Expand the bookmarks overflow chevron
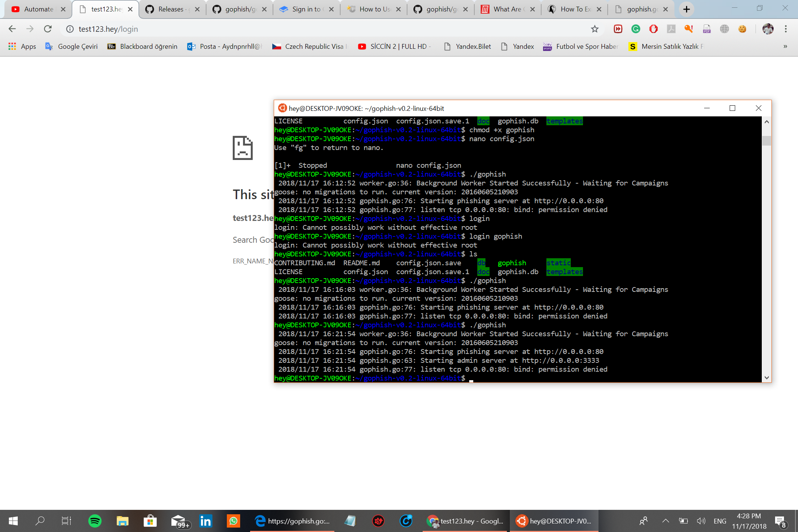The width and height of the screenshot is (798, 532). 785,47
